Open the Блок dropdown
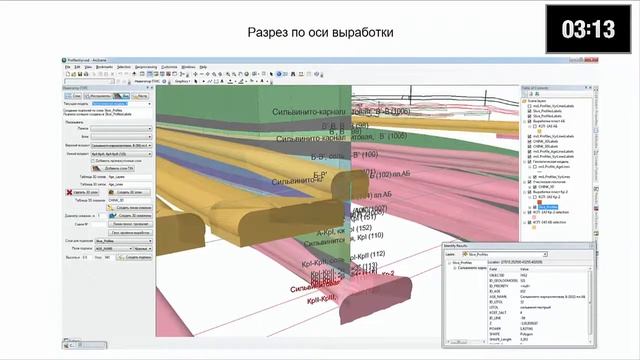The height and width of the screenshot is (360, 640). click(121, 137)
